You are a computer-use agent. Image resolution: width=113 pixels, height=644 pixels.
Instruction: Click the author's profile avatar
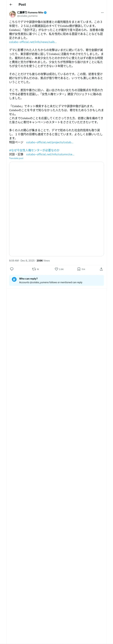click(13, 14)
